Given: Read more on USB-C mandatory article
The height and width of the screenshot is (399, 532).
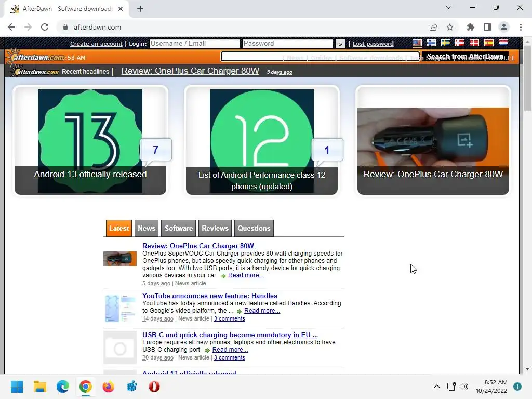Looking at the screenshot, I should [230, 350].
